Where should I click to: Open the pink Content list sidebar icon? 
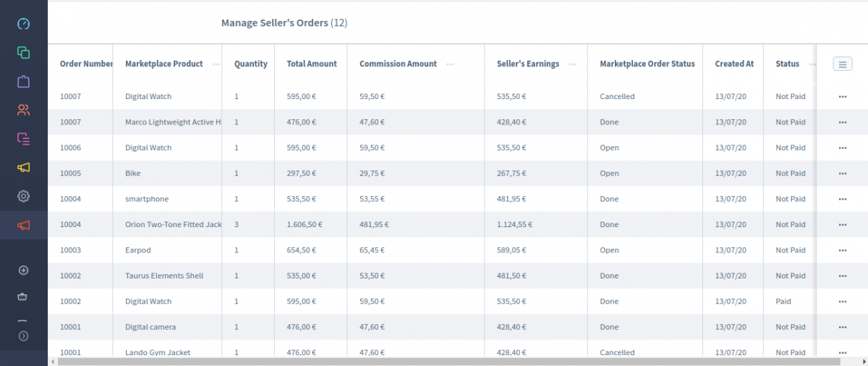(x=24, y=138)
